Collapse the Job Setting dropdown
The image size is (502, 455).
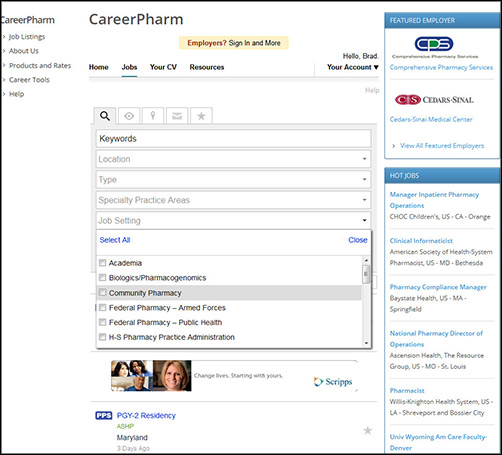[x=233, y=220]
